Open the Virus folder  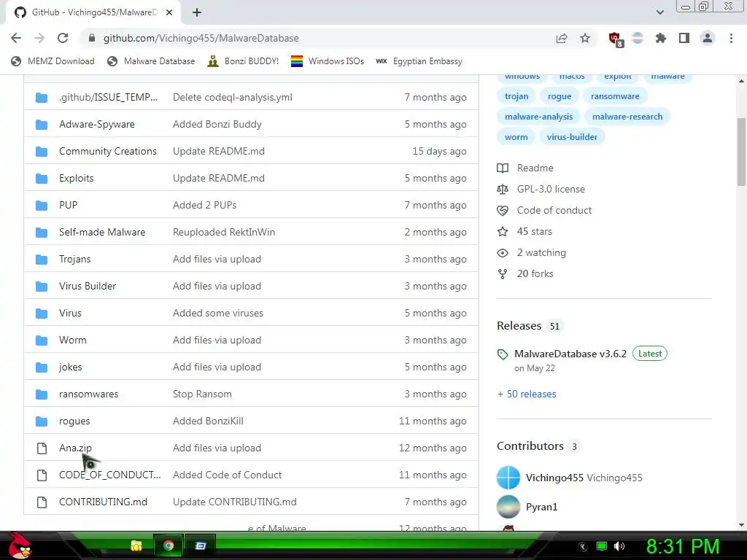[70, 313]
